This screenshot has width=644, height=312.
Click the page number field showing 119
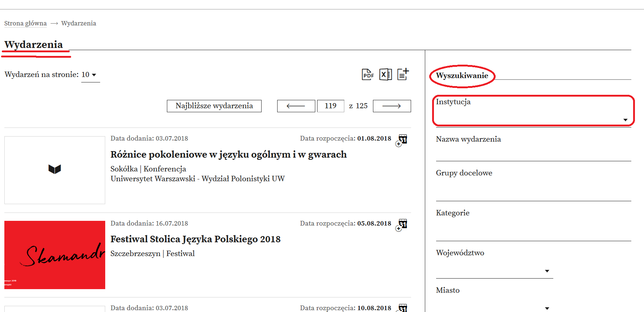point(330,106)
